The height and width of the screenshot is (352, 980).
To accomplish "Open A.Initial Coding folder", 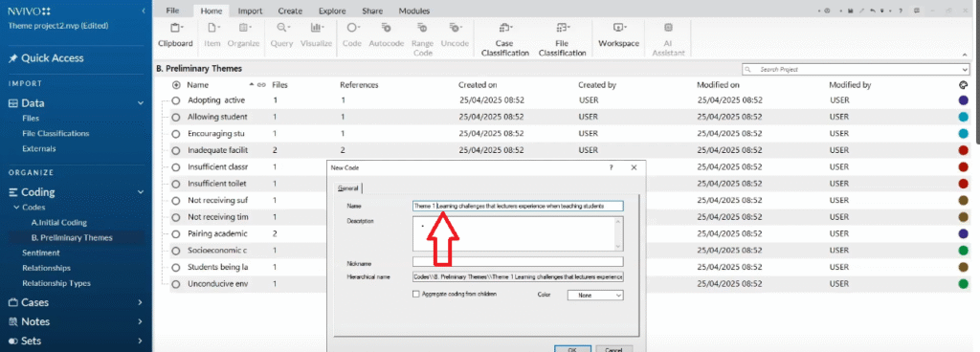I will coord(58,222).
